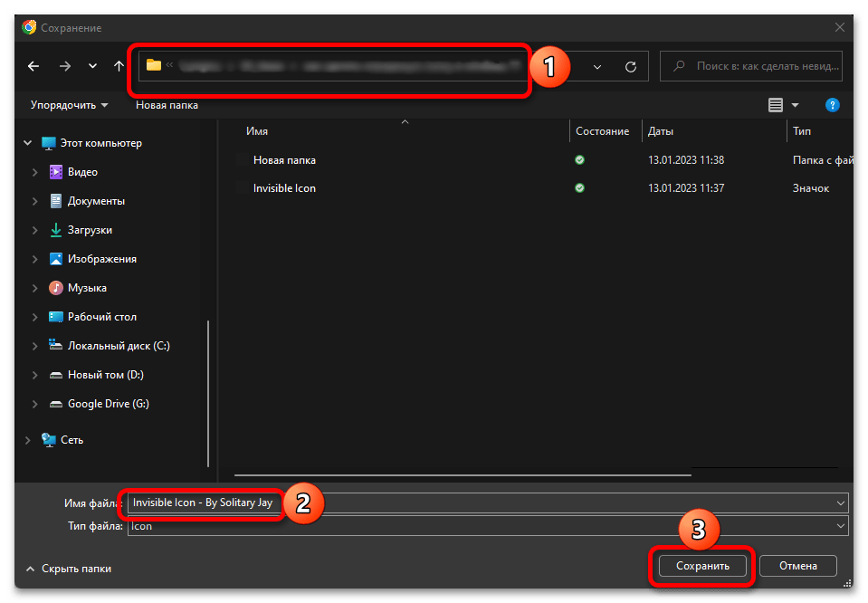Expand the Сеть tree node
This screenshot has height=603, width=868.
tap(26, 440)
